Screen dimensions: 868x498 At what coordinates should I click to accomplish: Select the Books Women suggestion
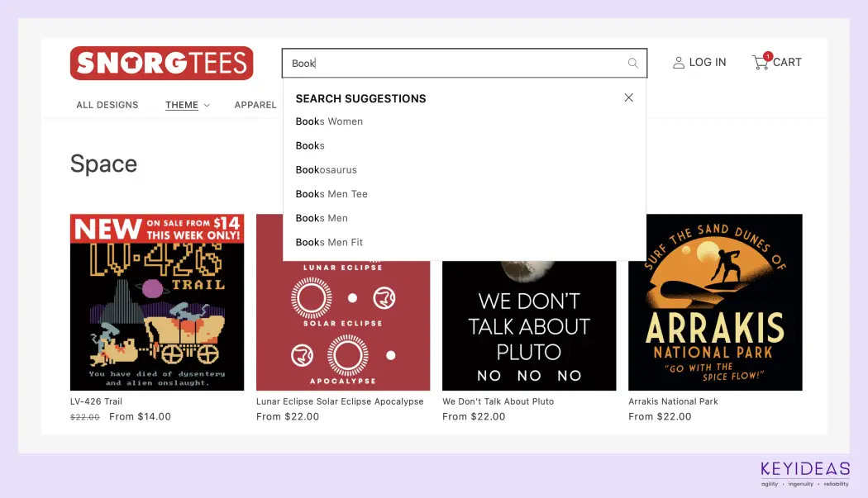click(x=329, y=121)
